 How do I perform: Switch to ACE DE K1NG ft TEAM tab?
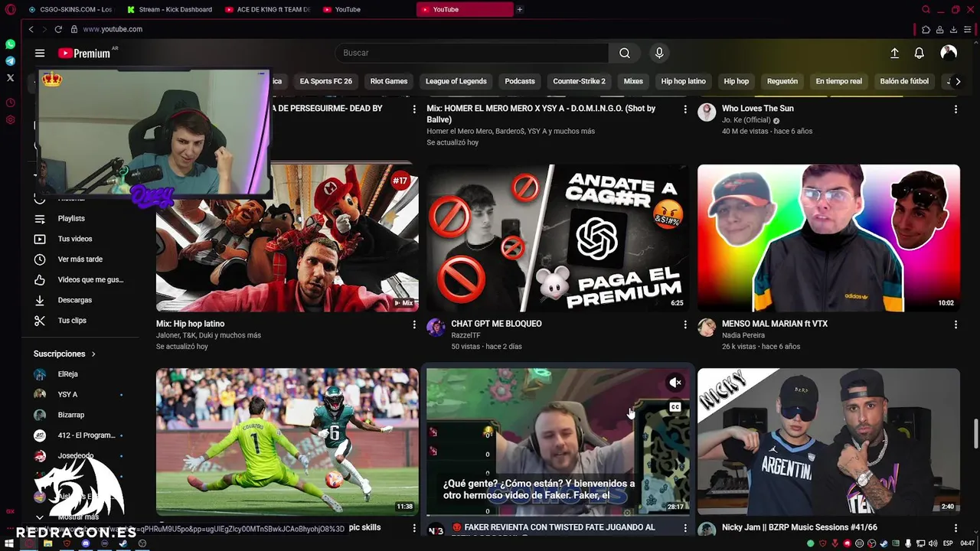(268, 9)
